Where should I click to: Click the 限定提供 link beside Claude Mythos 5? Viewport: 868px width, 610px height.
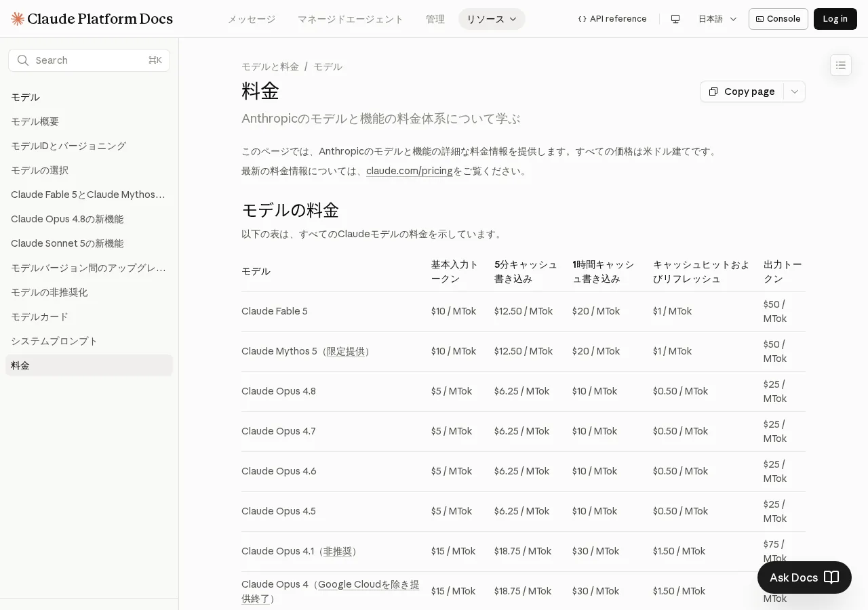(x=346, y=351)
